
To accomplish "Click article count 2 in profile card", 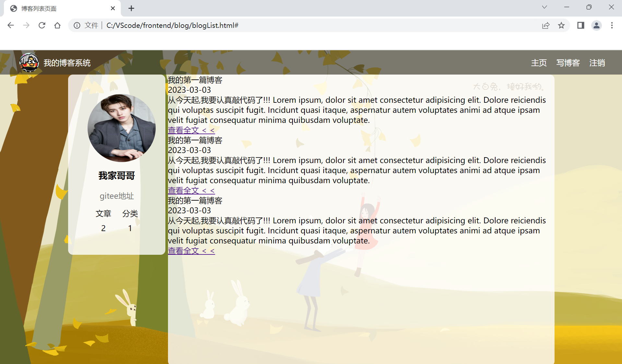I will (103, 228).
